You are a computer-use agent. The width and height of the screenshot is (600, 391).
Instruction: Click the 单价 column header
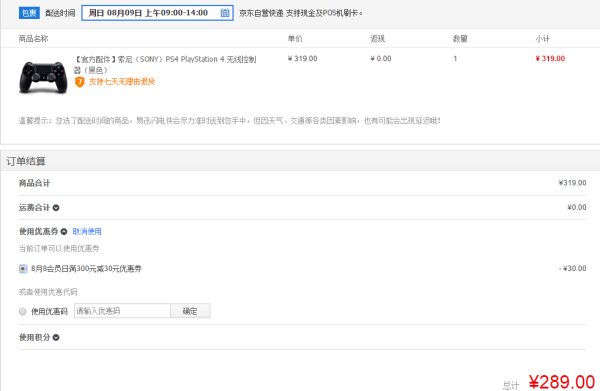(x=295, y=39)
